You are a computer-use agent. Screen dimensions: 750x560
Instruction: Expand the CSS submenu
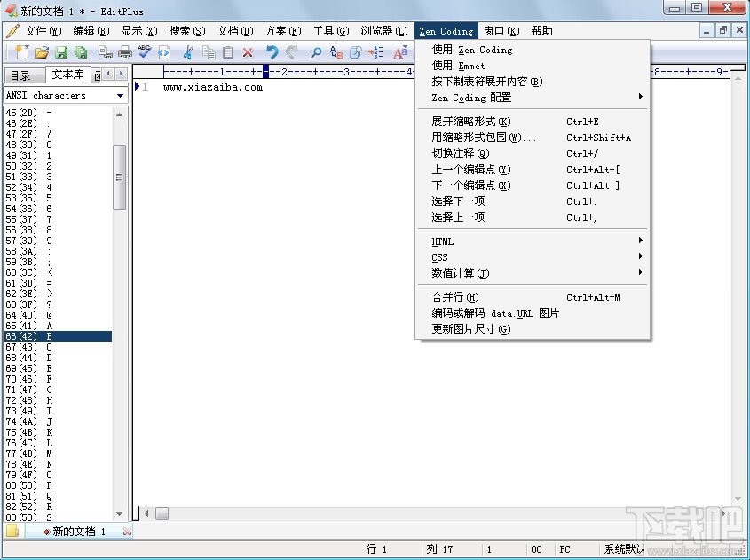(x=440, y=257)
